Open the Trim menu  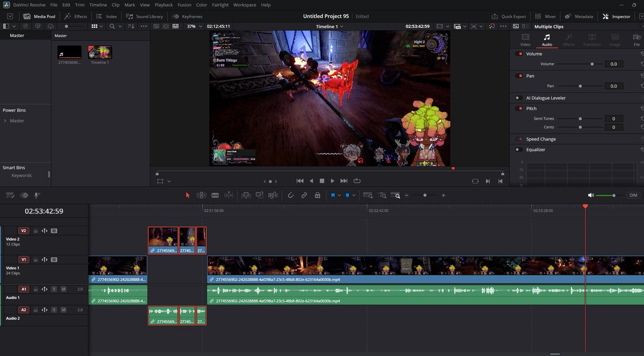pos(79,5)
